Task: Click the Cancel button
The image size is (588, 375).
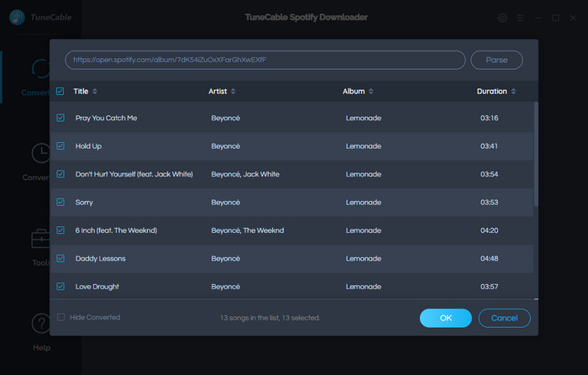Action: 504,318
